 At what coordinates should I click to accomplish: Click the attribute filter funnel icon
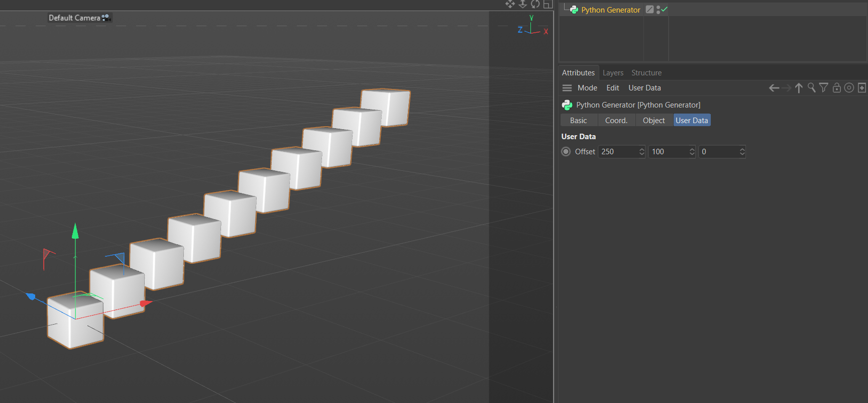point(824,88)
